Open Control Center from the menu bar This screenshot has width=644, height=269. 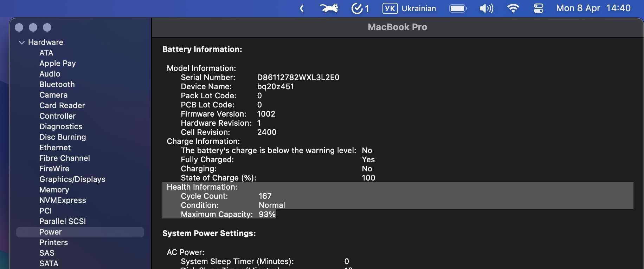539,8
